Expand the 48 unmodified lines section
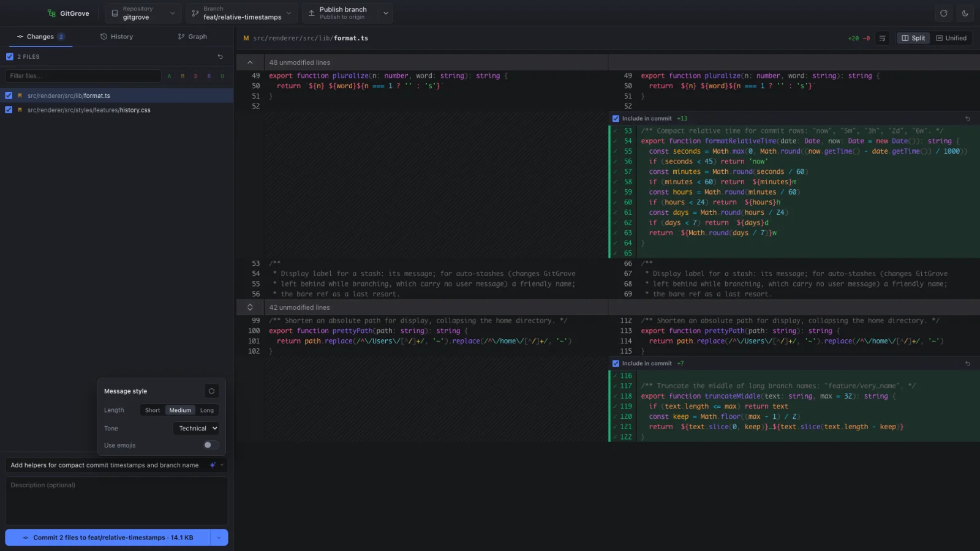980x551 pixels. pyautogui.click(x=250, y=62)
